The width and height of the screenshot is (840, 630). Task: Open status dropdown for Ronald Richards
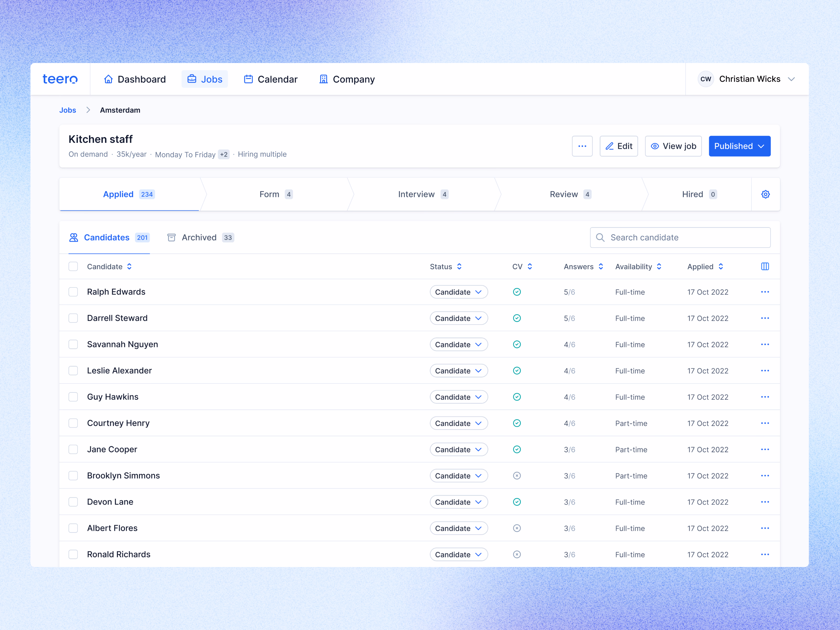(458, 554)
